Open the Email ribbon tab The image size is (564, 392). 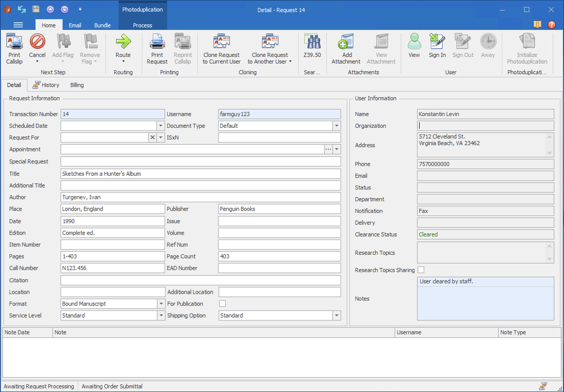[x=75, y=25]
